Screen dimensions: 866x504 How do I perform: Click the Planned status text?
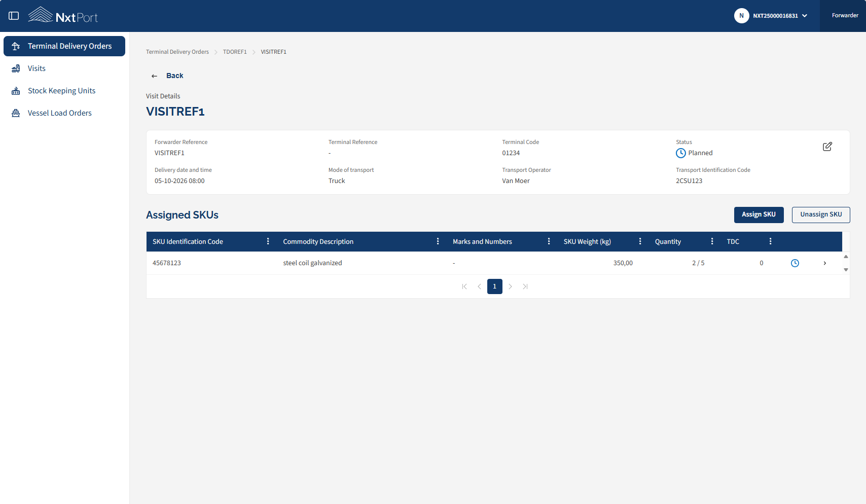[x=700, y=153]
